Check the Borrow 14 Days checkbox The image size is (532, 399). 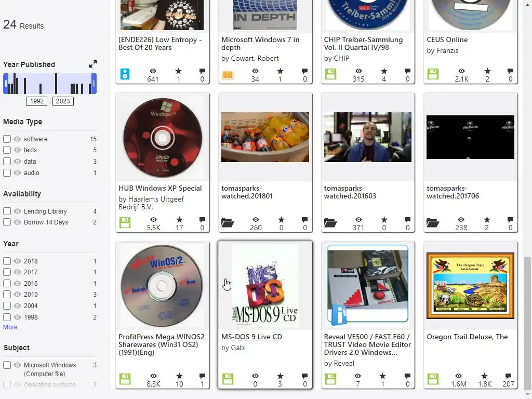click(x=7, y=222)
